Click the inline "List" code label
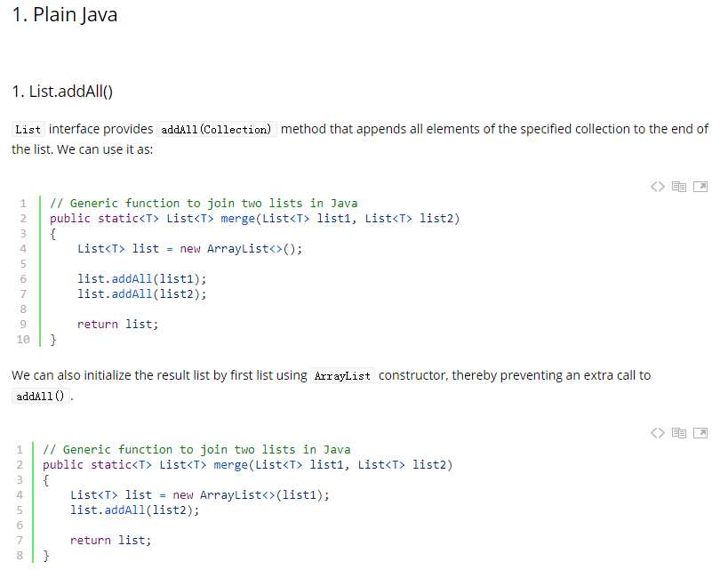Screen dimensions: 728x570 (28, 129)
